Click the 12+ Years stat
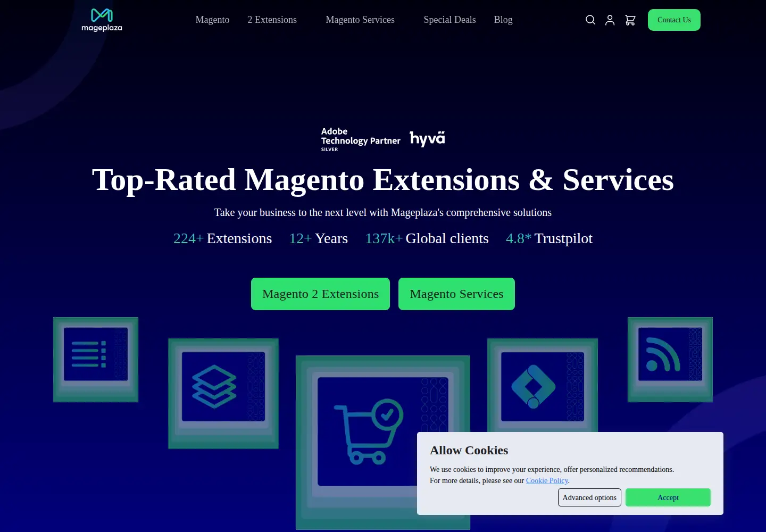Screen dimensions: 766x532 (x=318, y=238)
